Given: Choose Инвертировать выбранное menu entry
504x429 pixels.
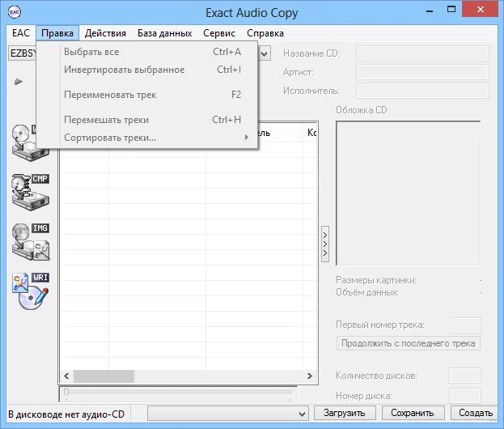Looking at the screenshot, I should click(147, 70).
